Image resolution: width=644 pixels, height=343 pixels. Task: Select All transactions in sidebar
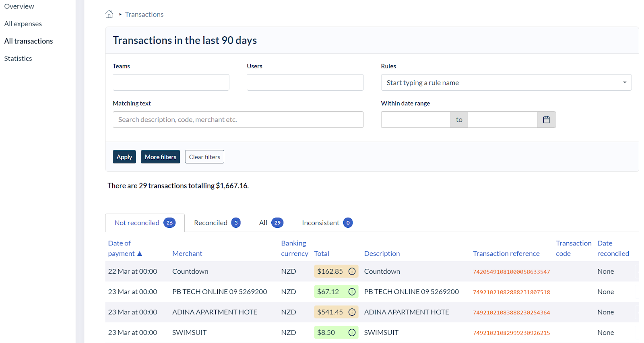click(29, 41)
